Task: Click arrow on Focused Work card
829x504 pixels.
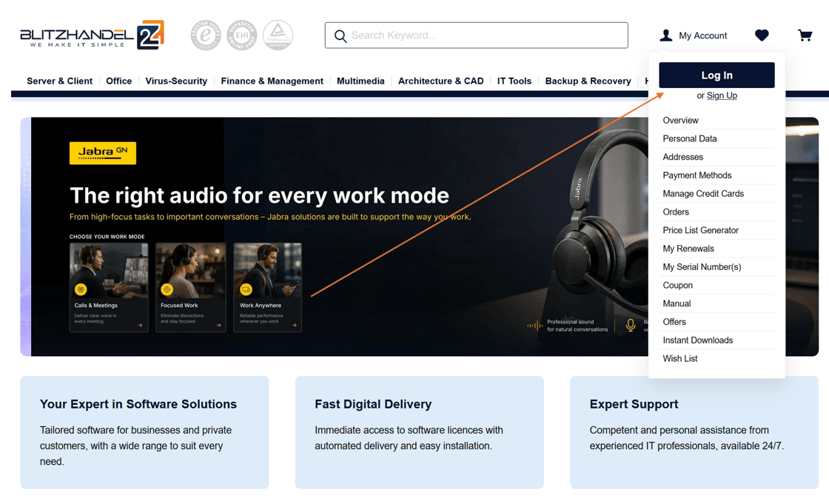Action: pos(218,325)
